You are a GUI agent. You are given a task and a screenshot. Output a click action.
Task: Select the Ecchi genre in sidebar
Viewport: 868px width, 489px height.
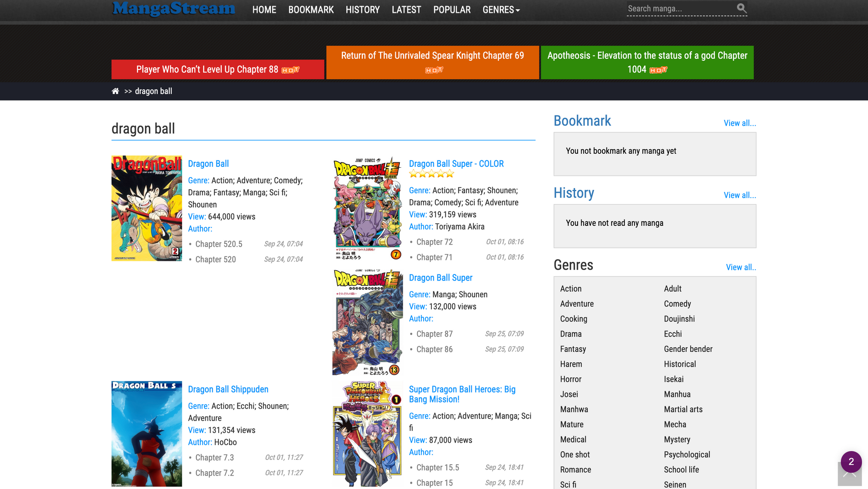tap(673, 334)
